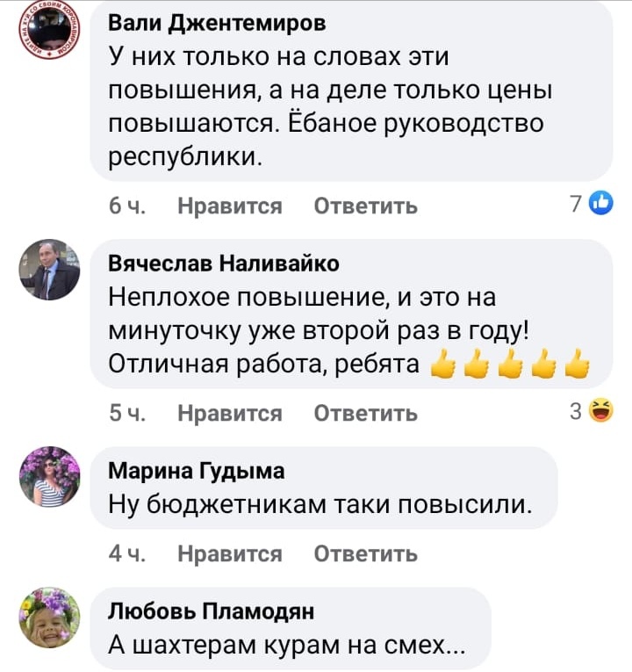Click Нравится under Наливайко's comment
The height and width of the screenshot is (672, 632).
(x=230, y=414)
